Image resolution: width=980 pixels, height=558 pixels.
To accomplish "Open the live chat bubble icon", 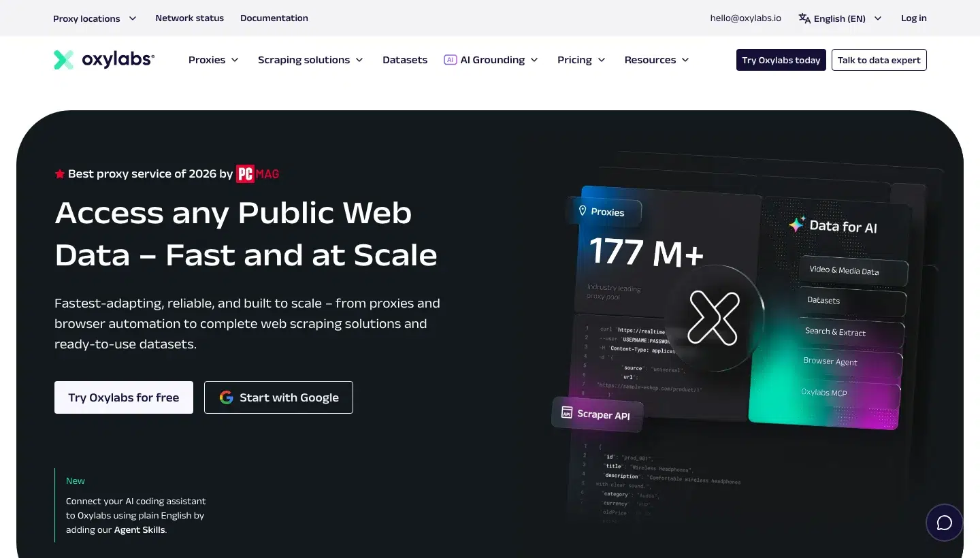I will coord(944,523).
